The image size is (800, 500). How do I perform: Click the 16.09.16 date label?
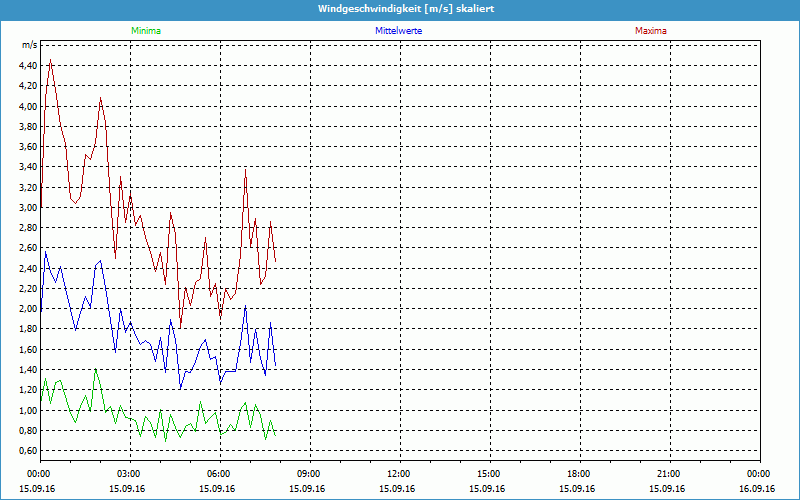(x=759, y=489)
